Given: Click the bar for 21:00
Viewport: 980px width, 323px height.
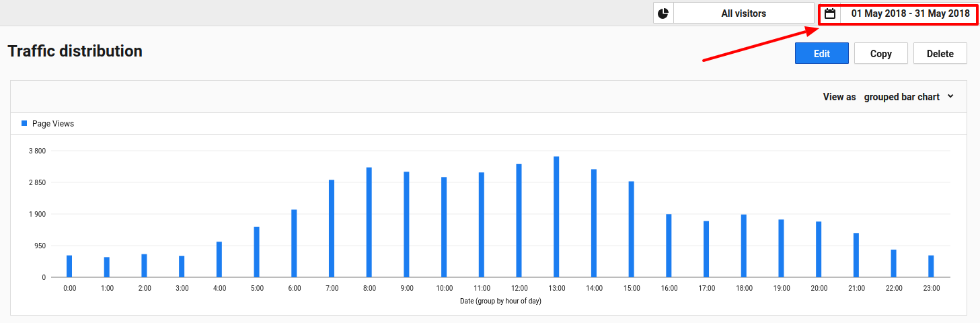Looking at the screenshot, I should tap(856, 255).
